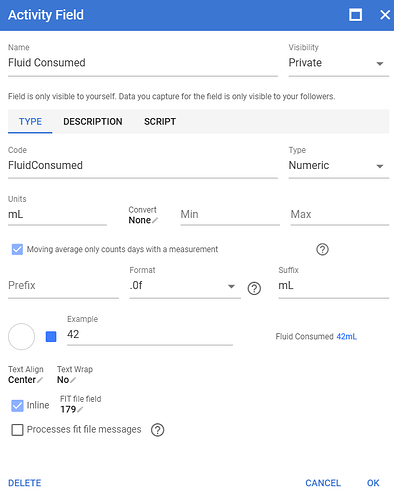Click the CANCEL button
394x499 pixels.
pos(323,483)
